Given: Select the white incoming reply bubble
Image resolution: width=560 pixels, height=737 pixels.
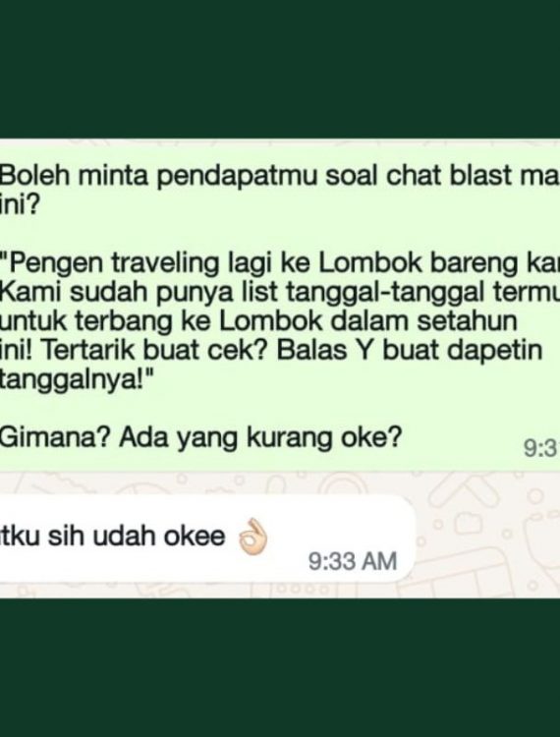Looking at the screenshot, I should click(206, 539).
